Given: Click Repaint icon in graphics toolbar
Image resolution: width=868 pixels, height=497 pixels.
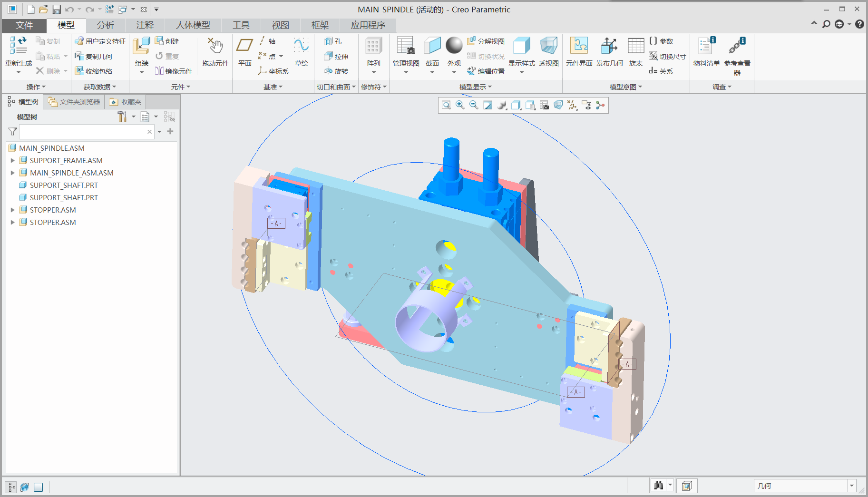Looking at the screenshot, I should tap(488, 105).
